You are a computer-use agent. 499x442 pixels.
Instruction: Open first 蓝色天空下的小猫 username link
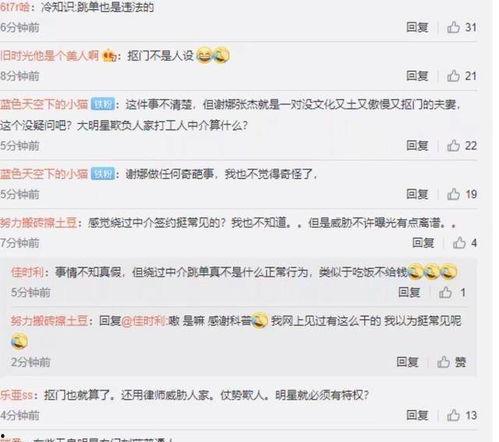point(44,104)
